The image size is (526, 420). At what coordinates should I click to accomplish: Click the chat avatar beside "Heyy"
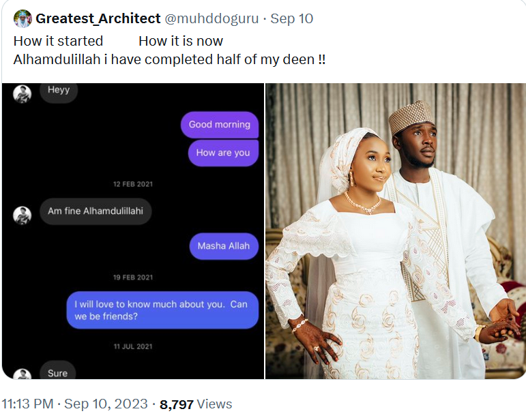point(23,93)
